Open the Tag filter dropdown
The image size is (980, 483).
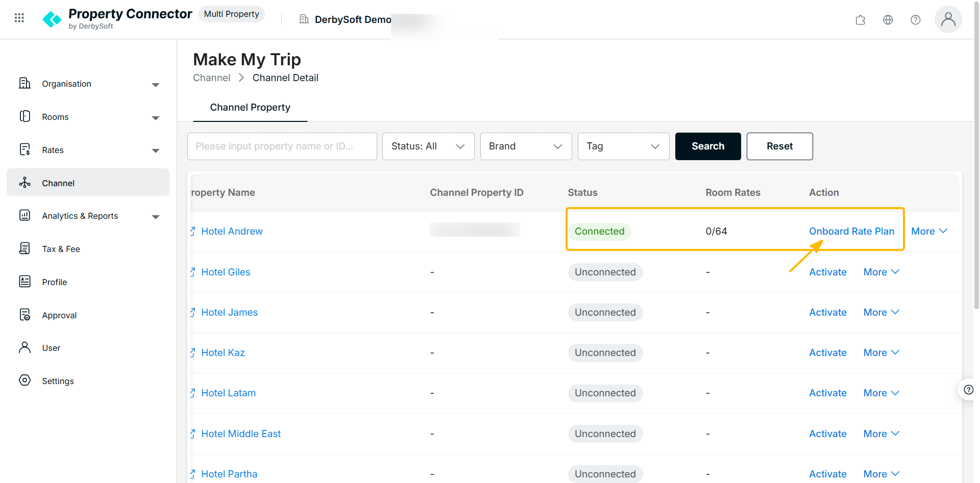point(623,146)
